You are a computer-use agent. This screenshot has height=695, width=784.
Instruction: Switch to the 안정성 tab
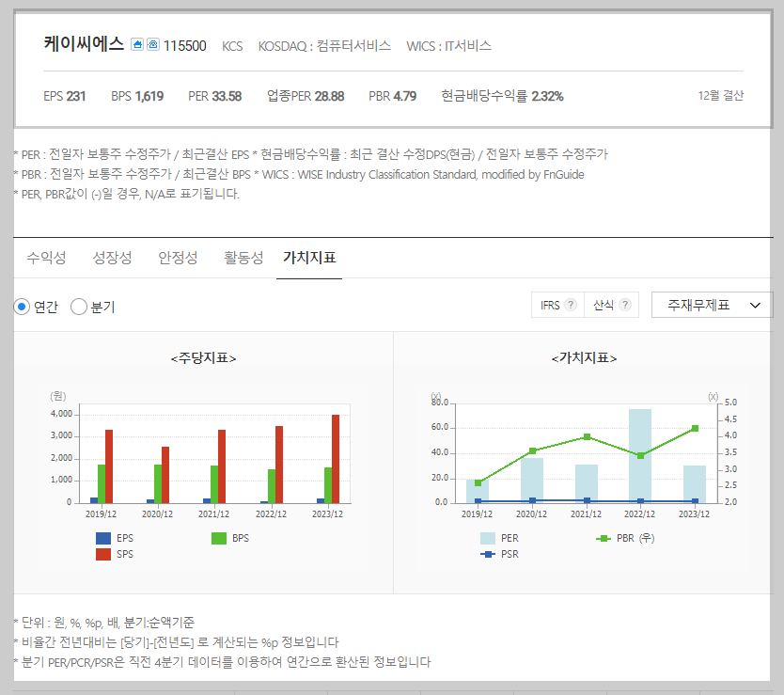pyautogui.click(x=178, y=258)
